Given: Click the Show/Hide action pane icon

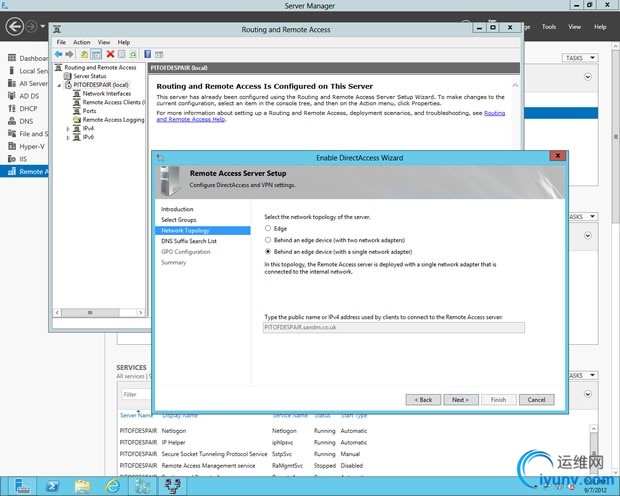Looking at the screenshot, I should pos(159,54).
